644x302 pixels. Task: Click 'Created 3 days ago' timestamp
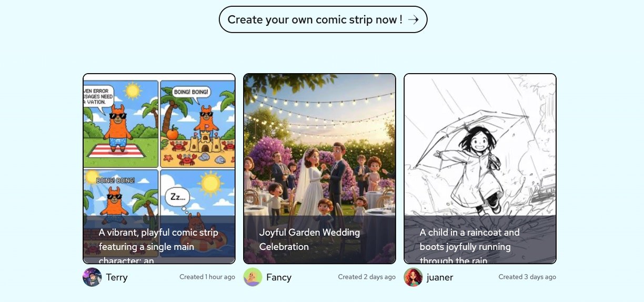[527, 277]
